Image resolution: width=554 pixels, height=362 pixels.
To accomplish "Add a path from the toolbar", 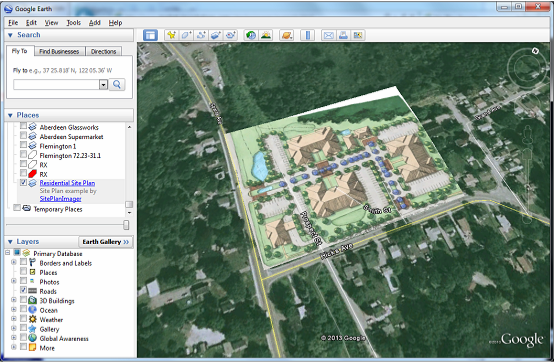I will [x=201, y=35].
